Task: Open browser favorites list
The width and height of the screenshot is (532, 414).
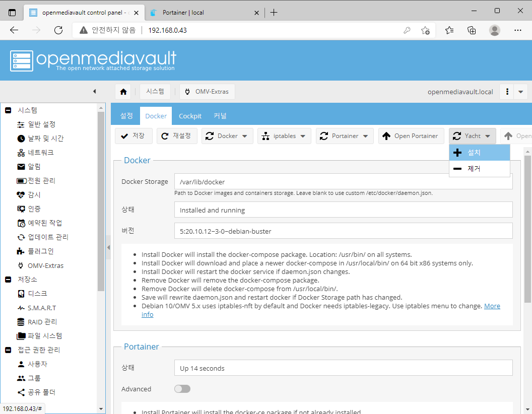Action: pos(449,30)
